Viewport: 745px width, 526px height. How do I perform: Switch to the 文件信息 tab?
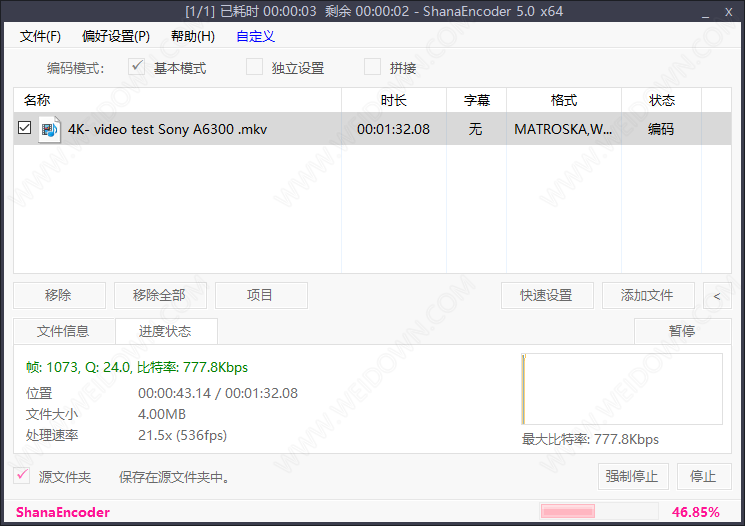[63, 331]
